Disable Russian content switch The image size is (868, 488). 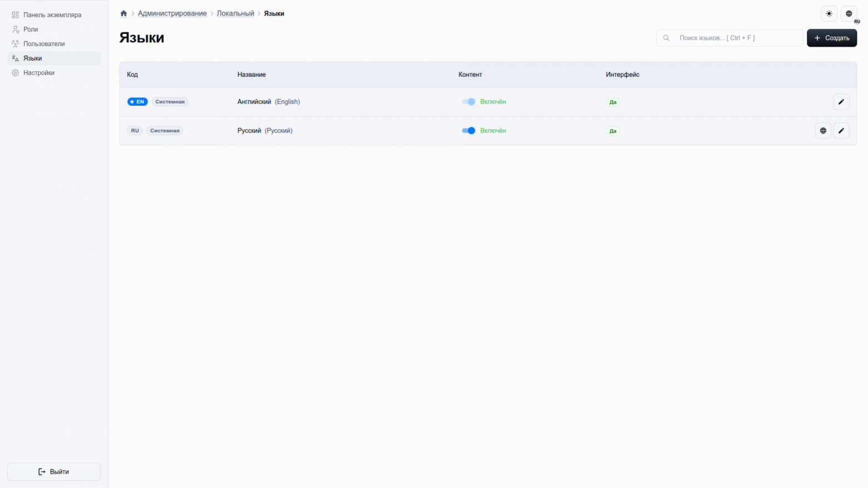[x=468, y=131]
